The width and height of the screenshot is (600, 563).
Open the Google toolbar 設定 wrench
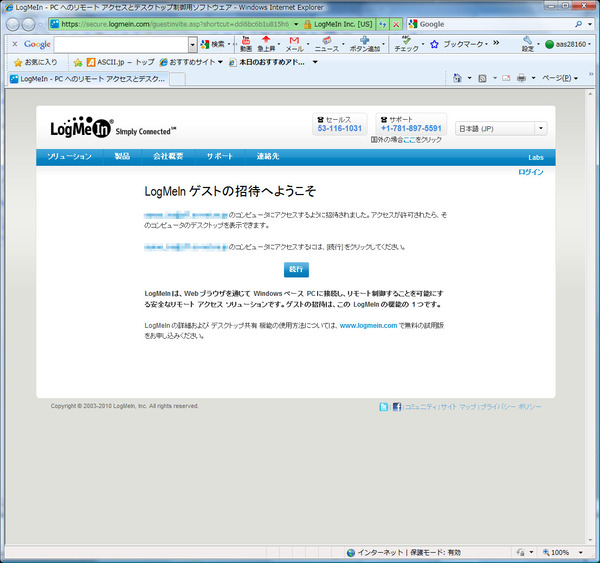(527, 43)
